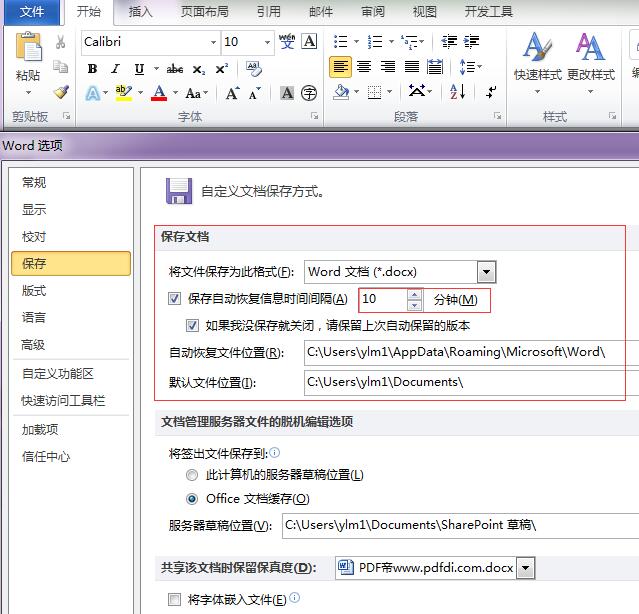Expand numbered list options

click(x=391, y=41)
